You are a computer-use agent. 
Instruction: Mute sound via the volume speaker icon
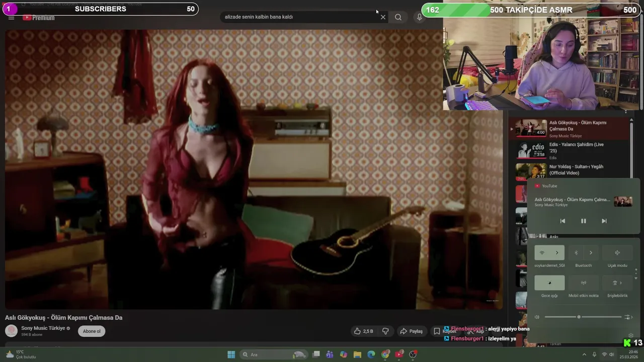(x=537, y=317)
